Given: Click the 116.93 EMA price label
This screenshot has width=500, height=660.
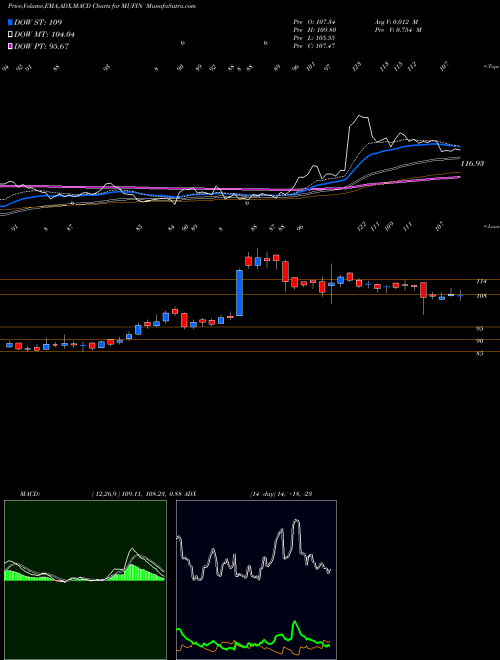Looking at the screenshot, I should coord(472,163).
